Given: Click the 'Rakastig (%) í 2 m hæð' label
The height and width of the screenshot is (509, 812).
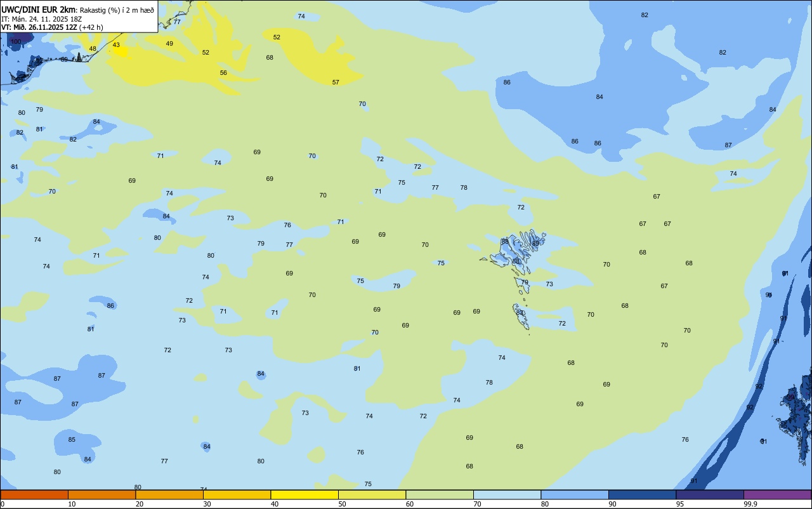Looking at the screenshot, I should (x=117, y=10).
